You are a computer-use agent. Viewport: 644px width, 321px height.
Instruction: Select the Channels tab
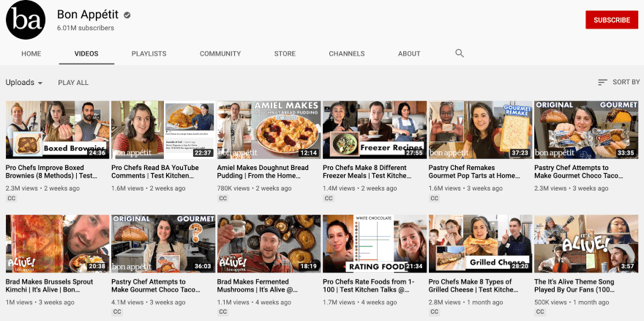point(347,53)
